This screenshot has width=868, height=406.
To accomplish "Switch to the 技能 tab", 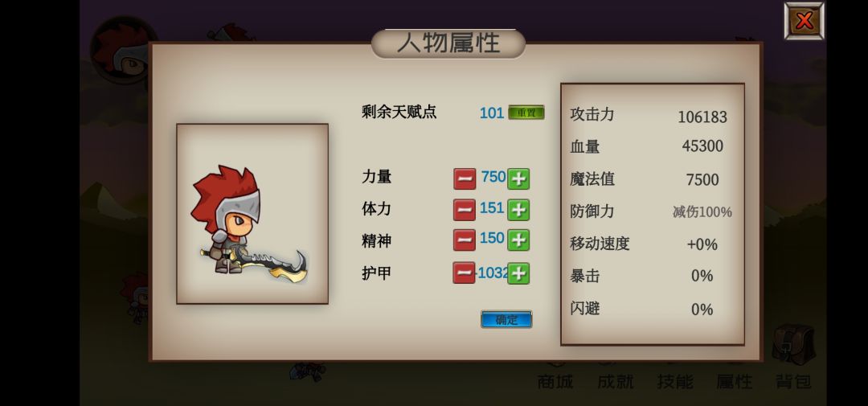I will pos(675,381).
